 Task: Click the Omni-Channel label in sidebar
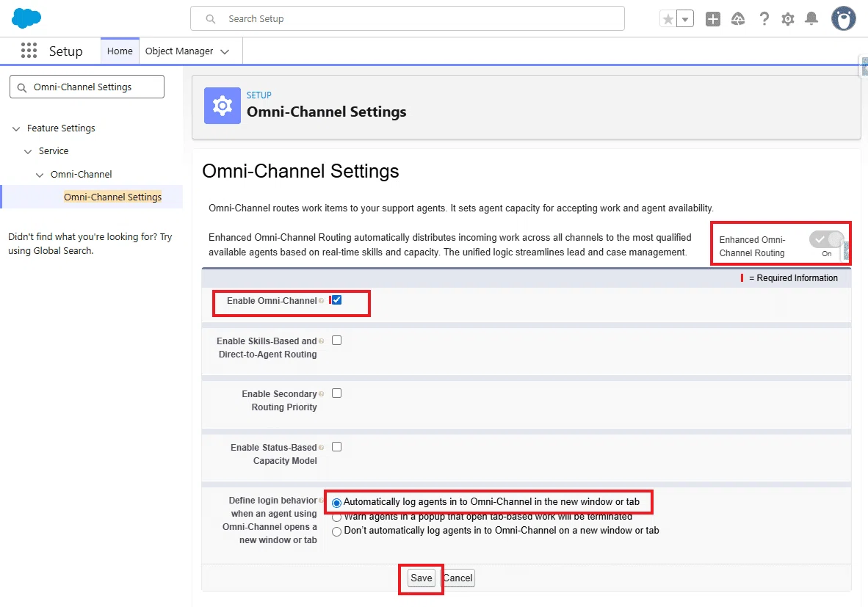[x=82, y=174]
